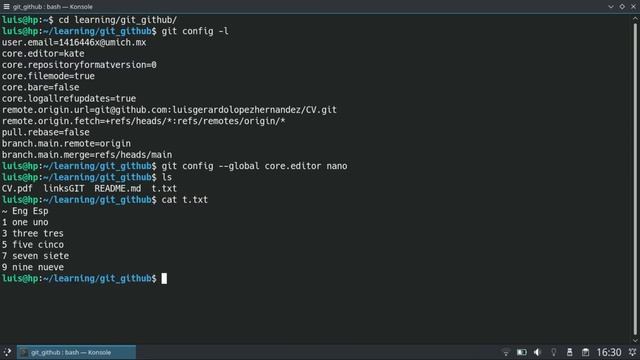Click the Konsole window title text
The image size is (640, 360).
click(x=53, y=7)
